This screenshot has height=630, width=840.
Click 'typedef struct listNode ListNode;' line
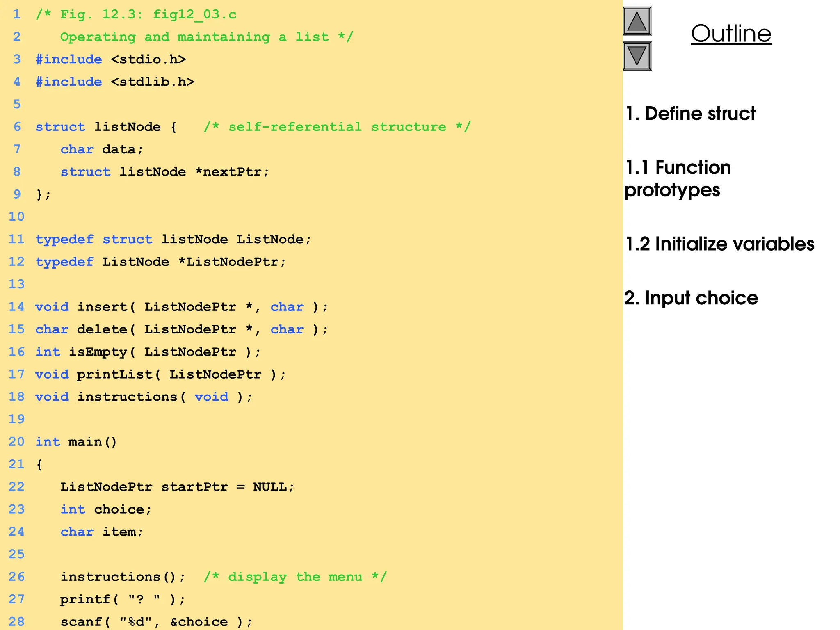click(173, 240)
